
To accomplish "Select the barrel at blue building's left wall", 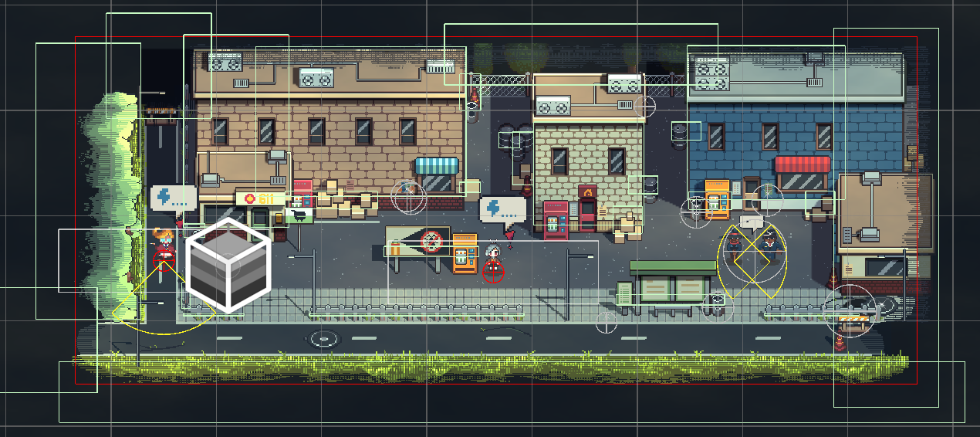I will 679,136.
